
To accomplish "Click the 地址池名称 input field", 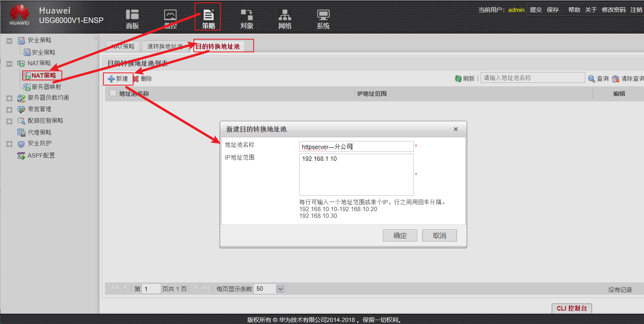I will tap(356, 147).
